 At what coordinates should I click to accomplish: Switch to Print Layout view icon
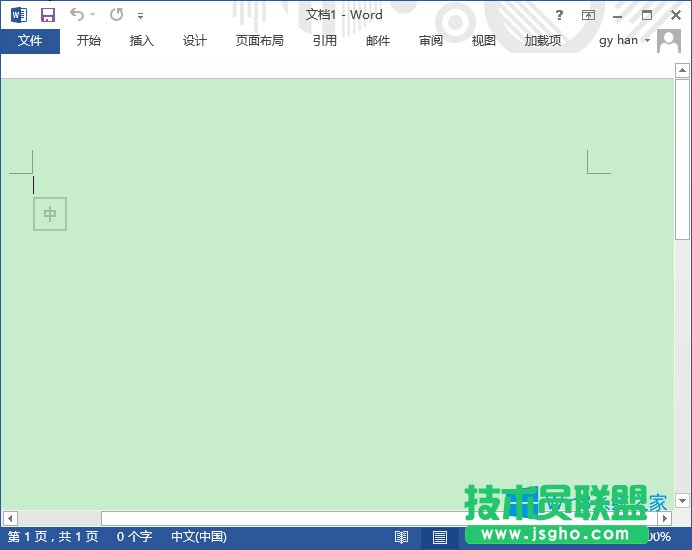[x=439, y=537]
